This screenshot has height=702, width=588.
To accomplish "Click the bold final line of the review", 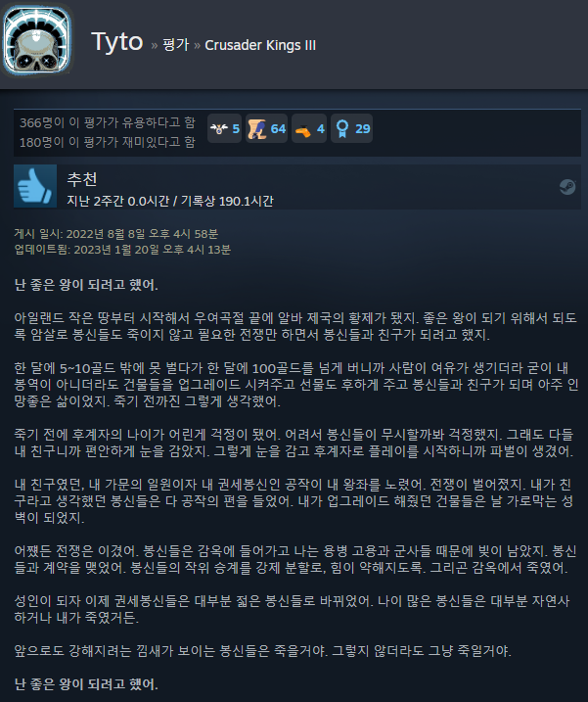I will [86, 683].
